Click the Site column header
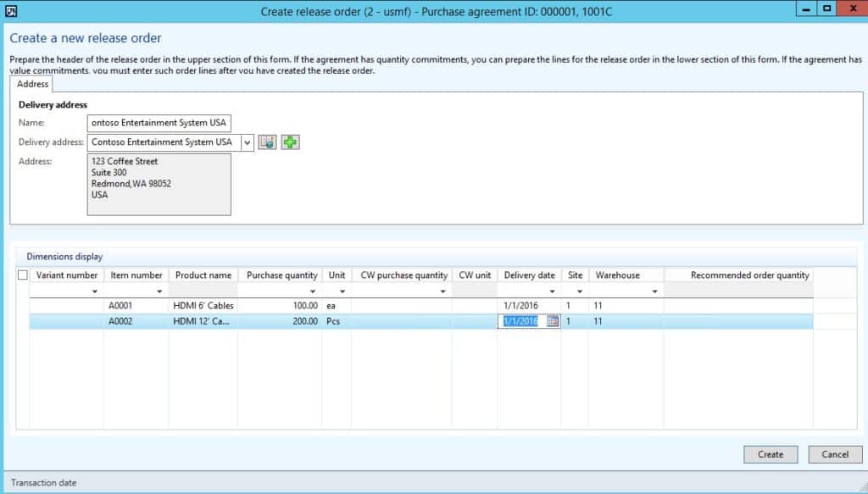The height and width of the screenshot is (494, 868). pos(575,275)
